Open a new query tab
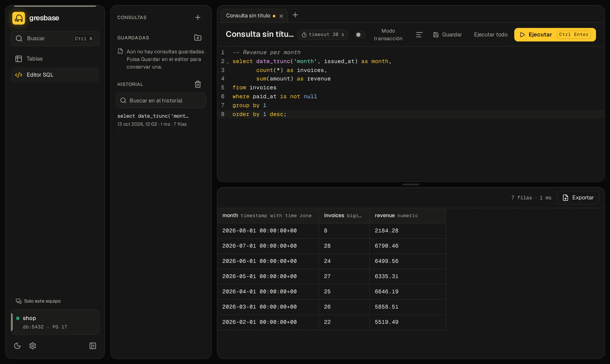The width and height of the screenshot is (610, 364). point(295,15)
